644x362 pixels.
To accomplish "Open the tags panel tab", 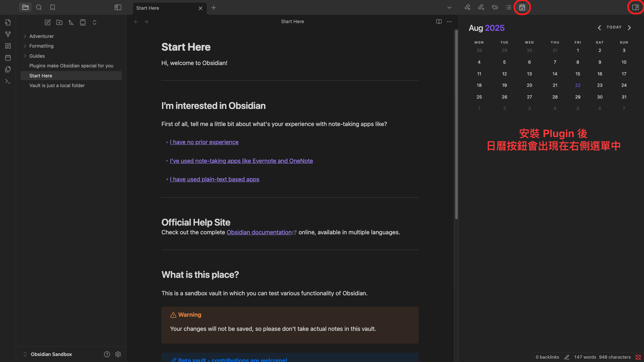I will (495, 7).
